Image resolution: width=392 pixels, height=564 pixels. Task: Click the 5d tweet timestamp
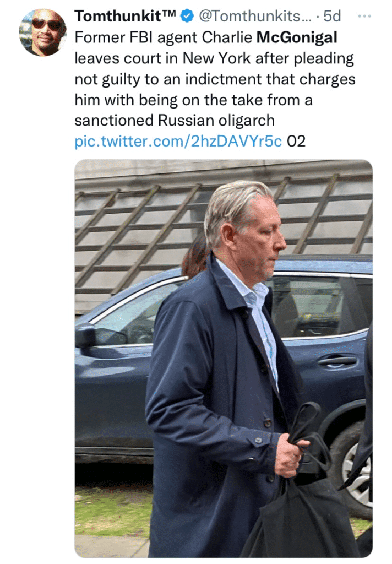pos(332,17)
